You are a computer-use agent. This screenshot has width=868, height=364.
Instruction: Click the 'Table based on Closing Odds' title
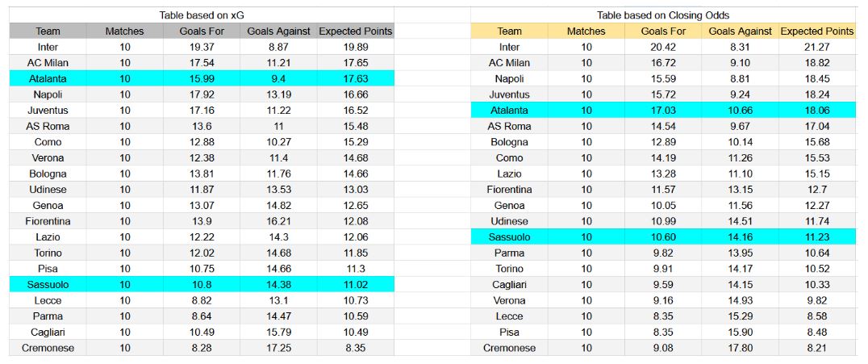tap(661, 15)
